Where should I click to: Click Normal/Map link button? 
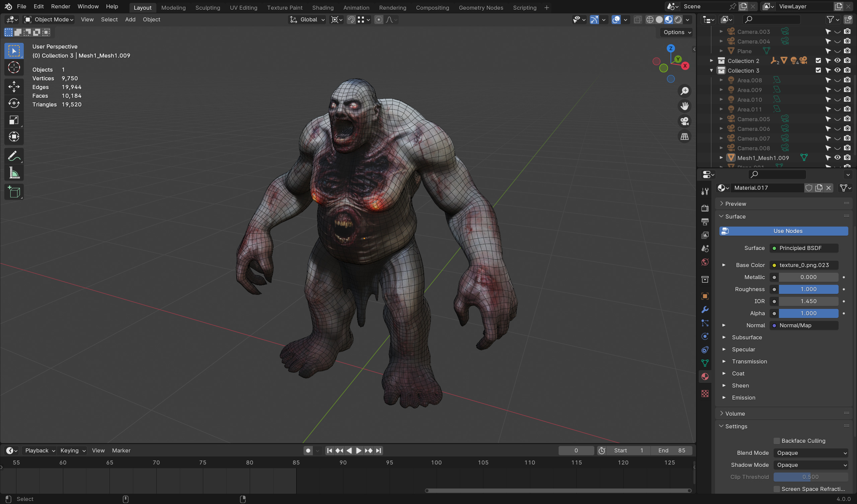[x=804, y=325]
